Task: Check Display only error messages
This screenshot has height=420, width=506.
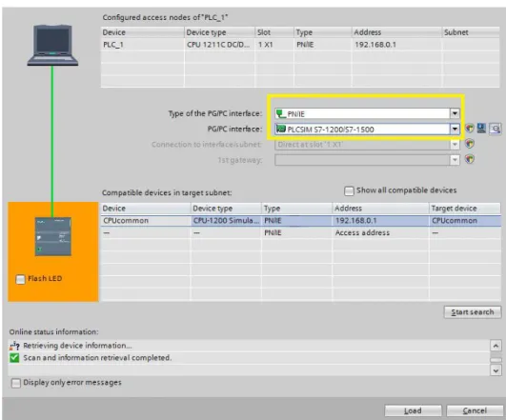Action: click(x=16, y=383)
